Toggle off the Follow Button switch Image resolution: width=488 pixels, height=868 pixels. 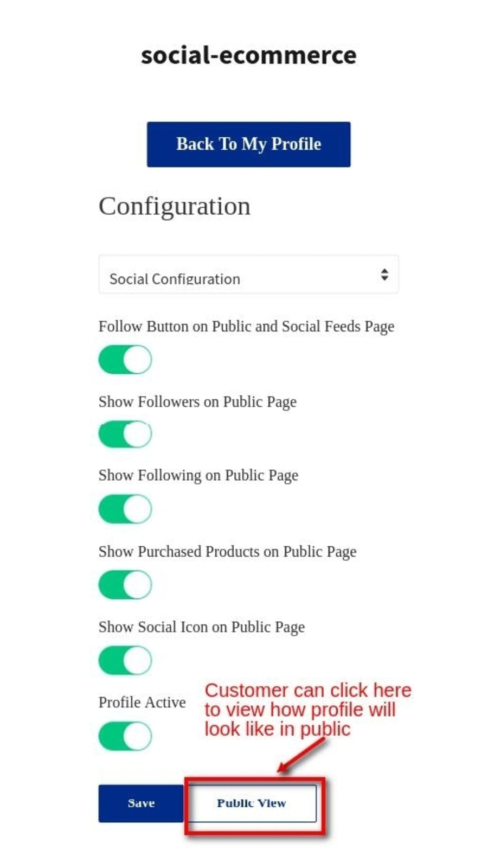[x=125, y=360]
